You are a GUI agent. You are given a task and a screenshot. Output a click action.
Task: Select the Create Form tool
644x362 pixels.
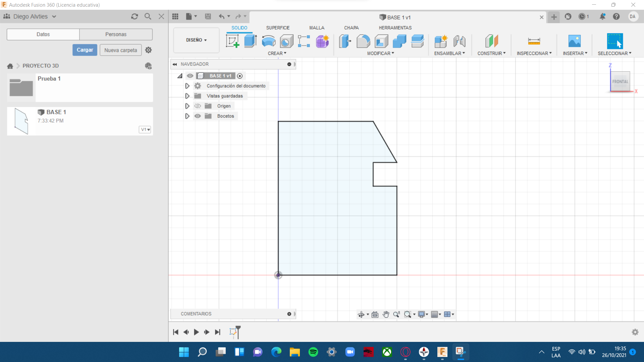(x=322, y=41)
